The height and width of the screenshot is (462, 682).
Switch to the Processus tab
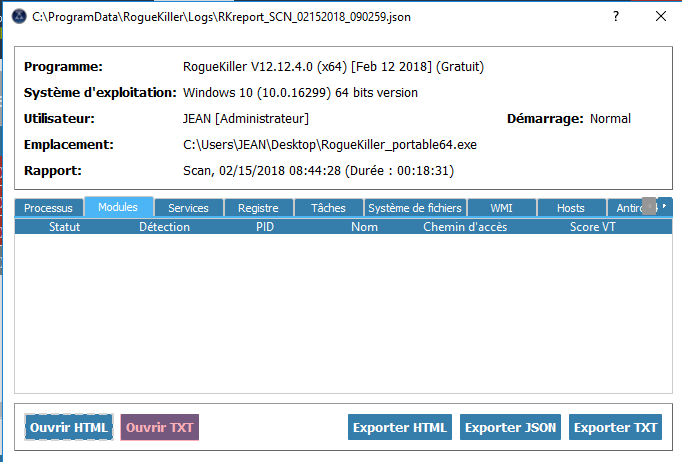click(48, 208)
